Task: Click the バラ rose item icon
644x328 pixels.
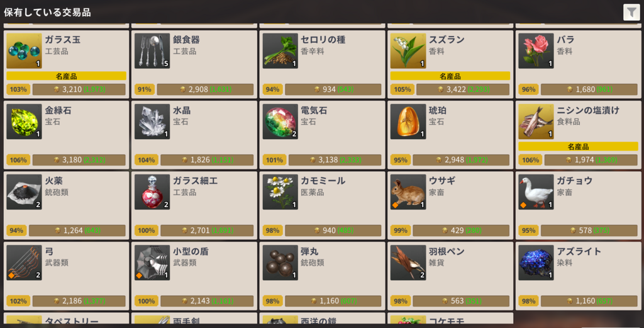Action: coord(536,51)
